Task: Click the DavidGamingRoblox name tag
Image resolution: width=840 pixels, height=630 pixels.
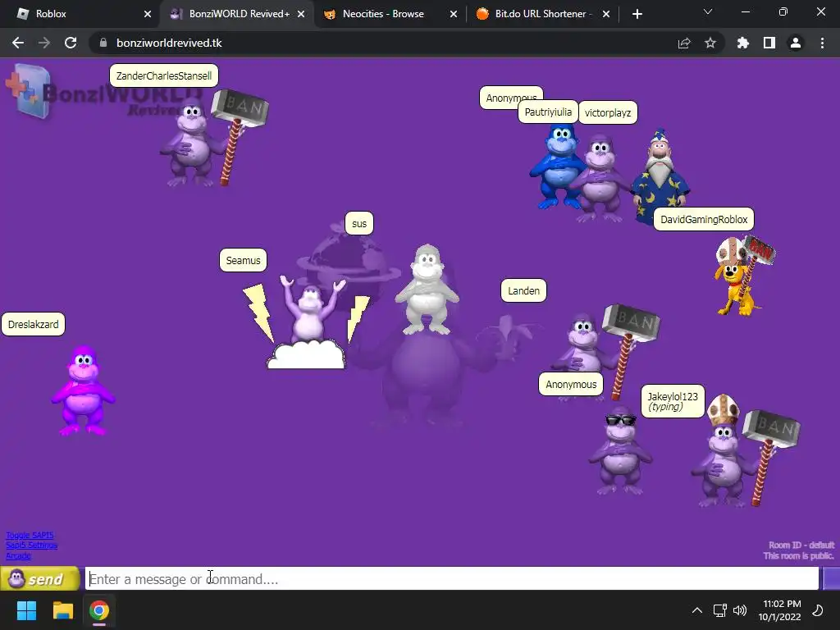Action: pyautogui.click(x=704, y=219)
